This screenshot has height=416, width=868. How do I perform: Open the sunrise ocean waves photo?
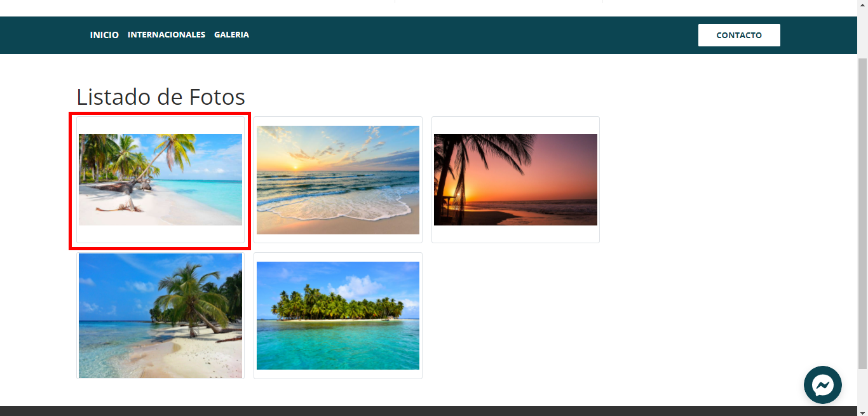point(338,180)
